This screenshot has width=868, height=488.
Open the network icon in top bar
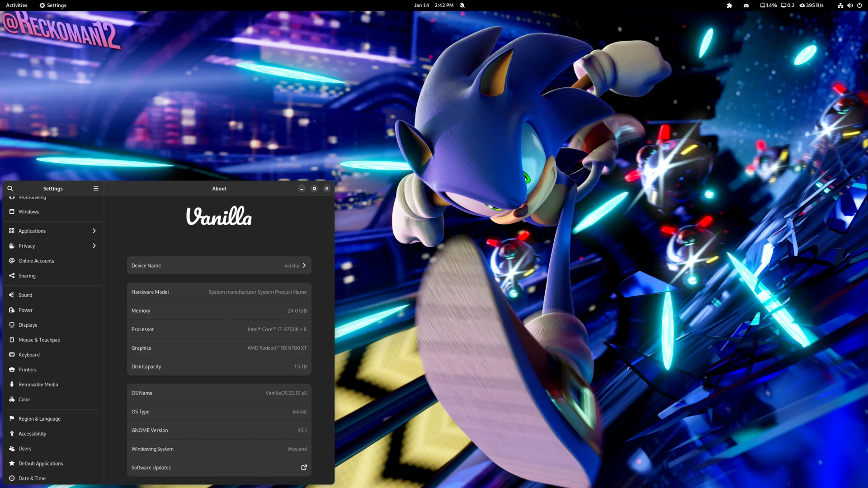pyautogui.click(x=840, y=5)
